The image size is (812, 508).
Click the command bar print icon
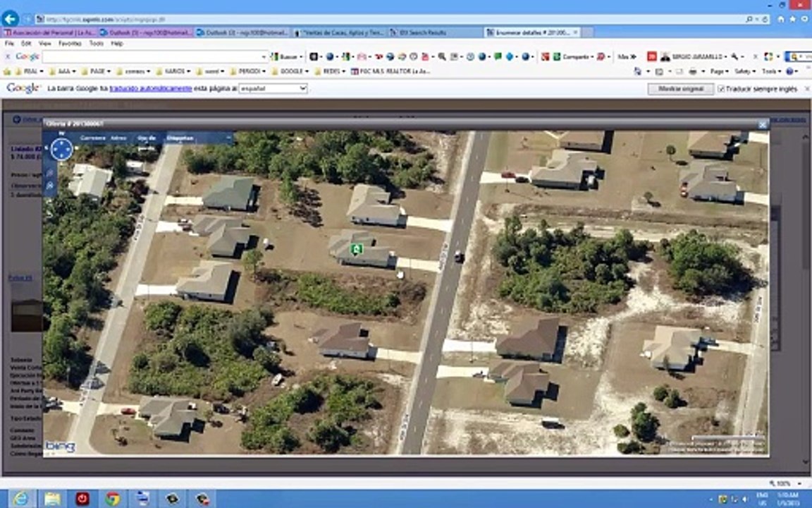click(693, 71)
